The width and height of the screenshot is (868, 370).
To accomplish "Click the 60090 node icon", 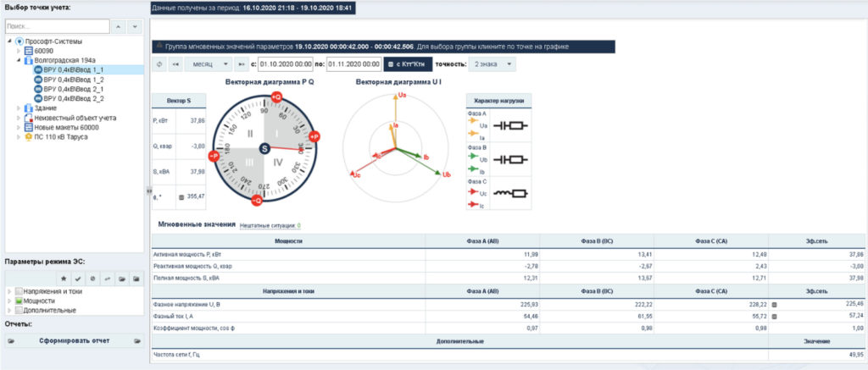I will [29, 51].
